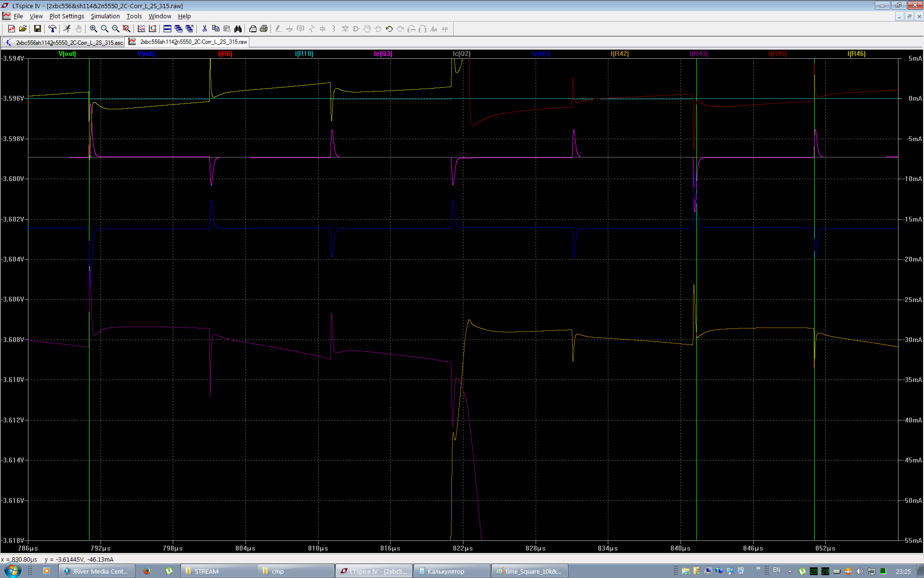Click the Print Setup icon

tap(253, 29)
